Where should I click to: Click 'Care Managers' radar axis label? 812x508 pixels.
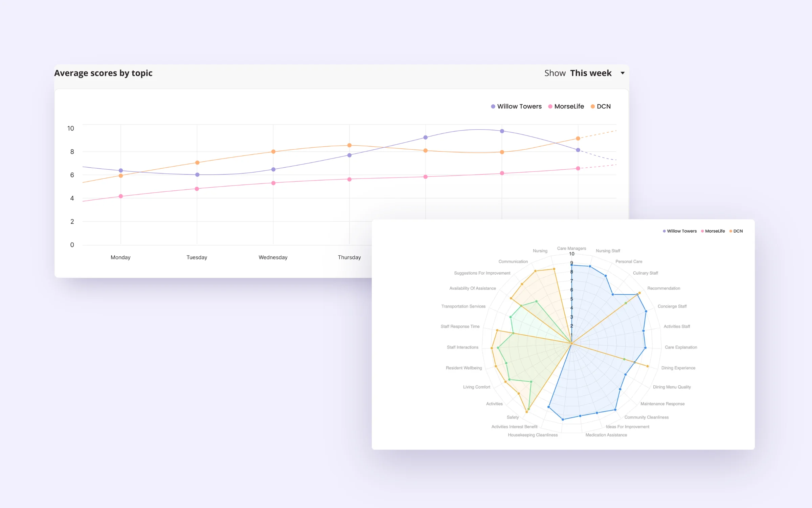[x=571, y=248]
